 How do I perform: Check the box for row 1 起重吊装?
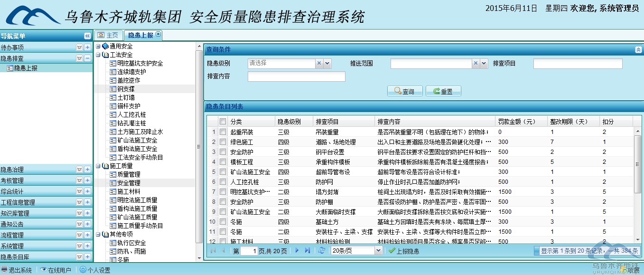(223, 132)
